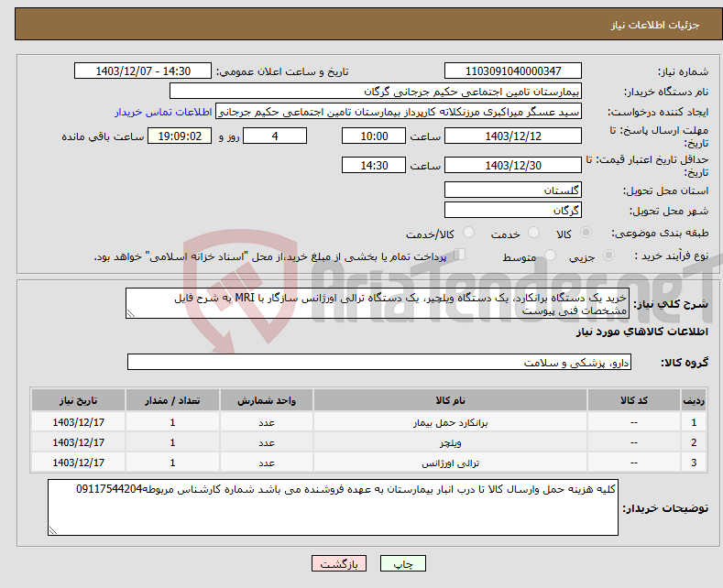The image size is (723, 588).
Task: Select the متوسط purchase type radio
Action: click(550, 255)
